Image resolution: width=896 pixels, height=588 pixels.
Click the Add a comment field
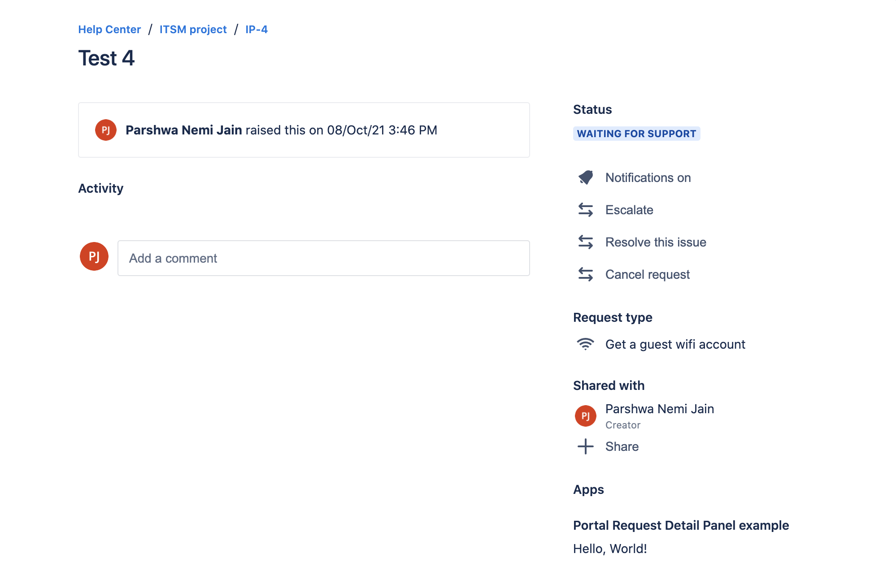point(324,258)
